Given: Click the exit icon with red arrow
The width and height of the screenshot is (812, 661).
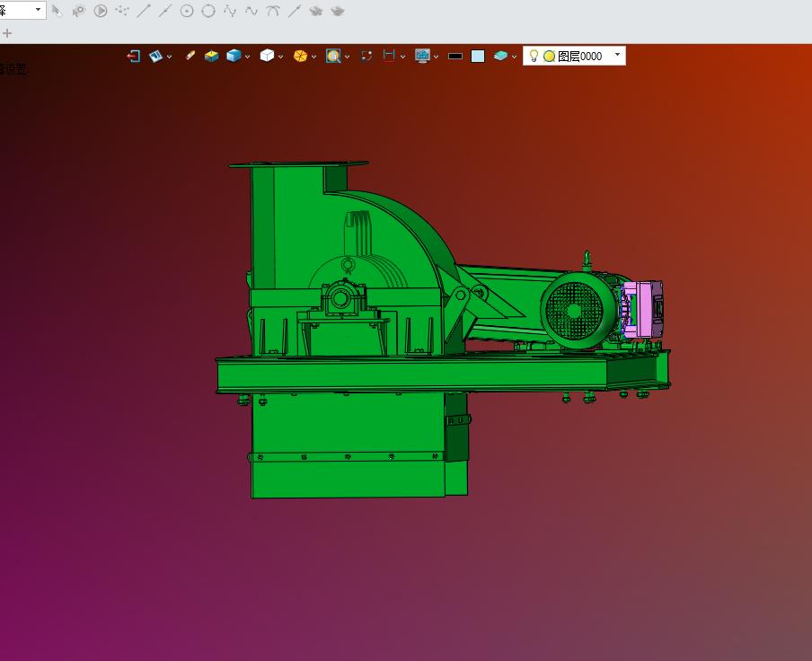Looking at the screenshot, I should pyautogui.click(x=134, y=56).
